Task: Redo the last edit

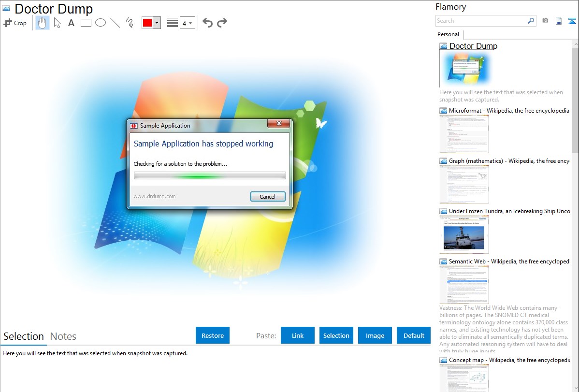Action: click(x=222, y=23)
